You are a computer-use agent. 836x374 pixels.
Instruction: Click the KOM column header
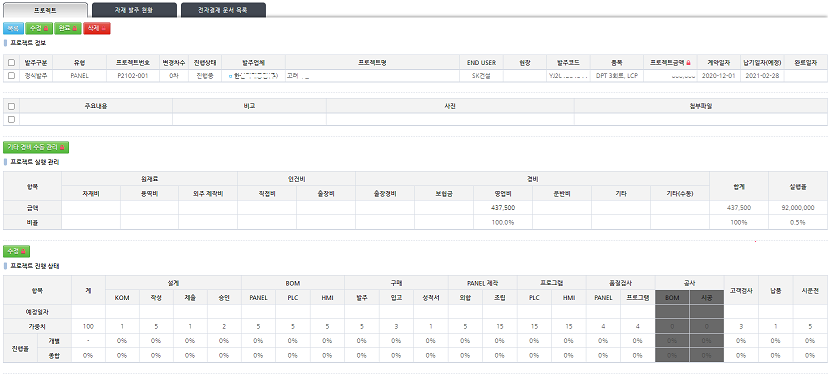(122, 297)
